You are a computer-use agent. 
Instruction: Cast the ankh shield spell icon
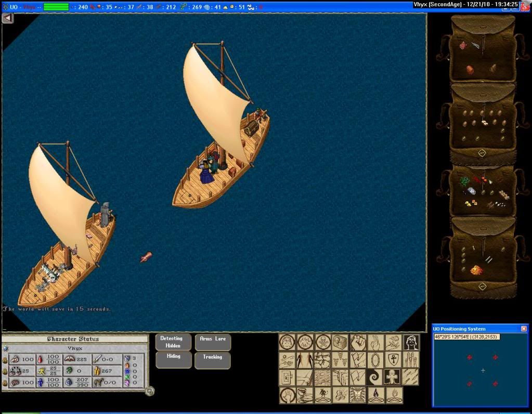point(393,360)
